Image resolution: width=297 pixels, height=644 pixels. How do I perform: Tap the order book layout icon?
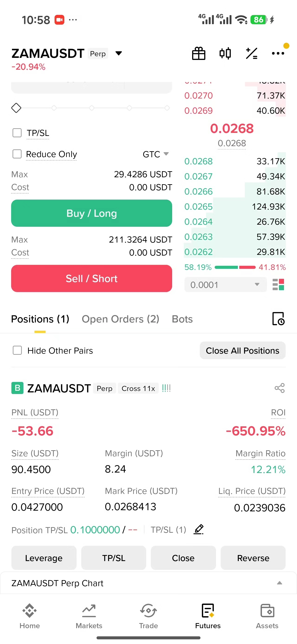click(278, 285)
